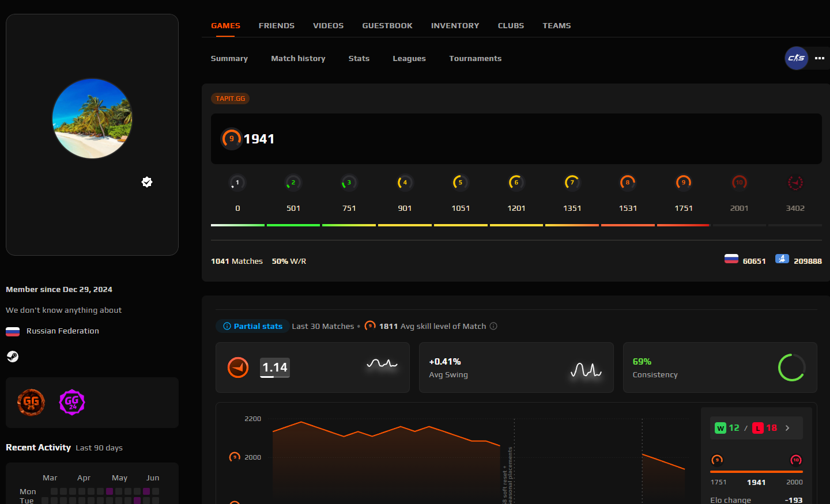Switch to the FRIENDS tab
830x504 pixels.
point(276,25)
